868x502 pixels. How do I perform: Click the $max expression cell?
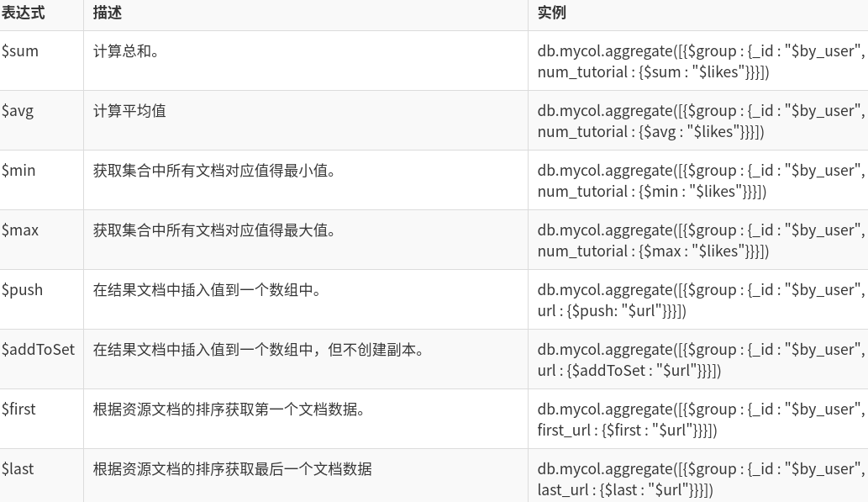pos(20,230)
